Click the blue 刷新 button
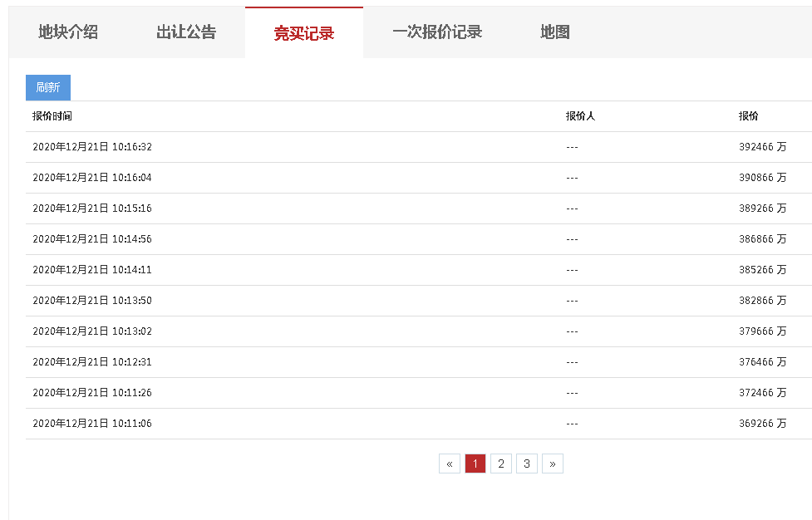Screen dimensions: 812x520 click(x=48, y=87)
